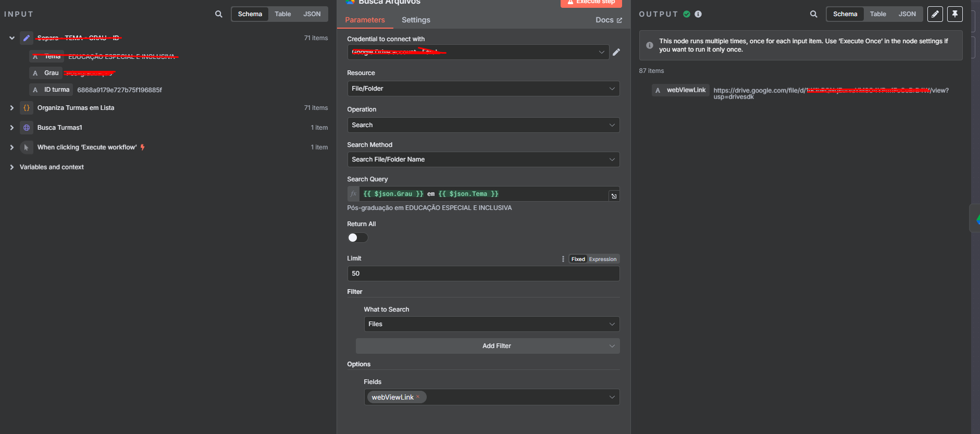
Task: Click the Limit input field
Action: point(483,274)
